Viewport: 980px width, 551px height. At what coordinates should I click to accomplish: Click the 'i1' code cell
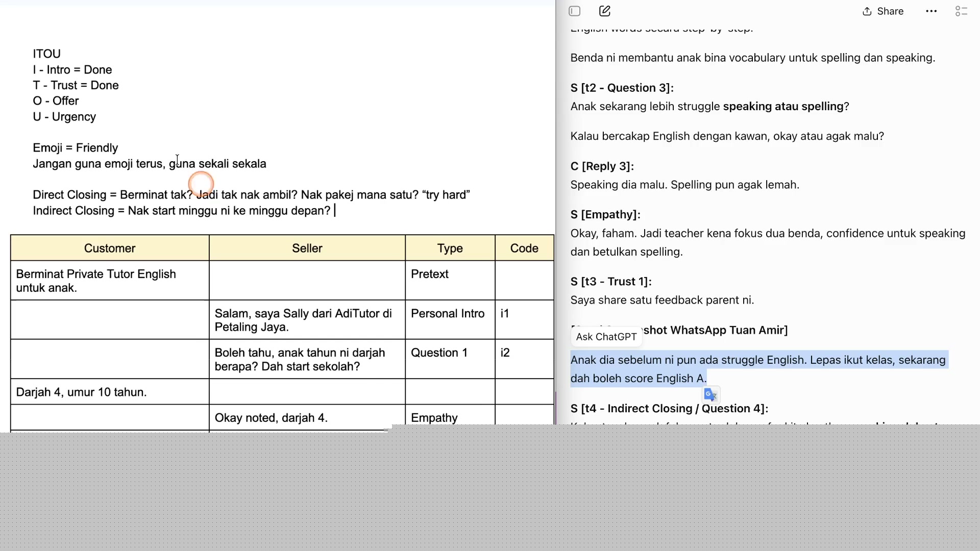click(525, 320)
